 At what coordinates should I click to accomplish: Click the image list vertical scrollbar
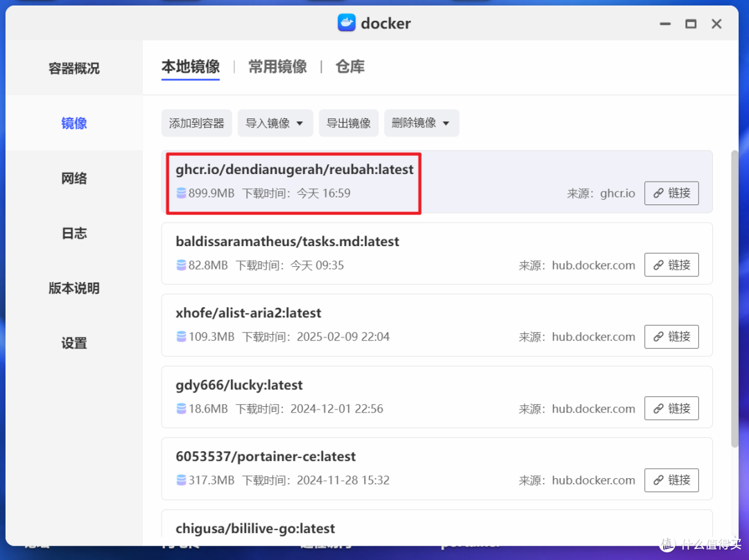tap(734, 299)
